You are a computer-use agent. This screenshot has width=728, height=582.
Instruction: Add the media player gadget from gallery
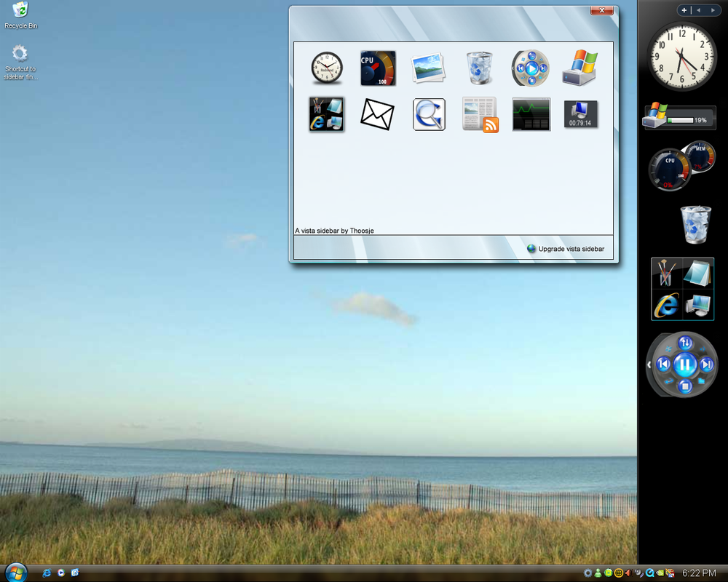tap(531, 68)
